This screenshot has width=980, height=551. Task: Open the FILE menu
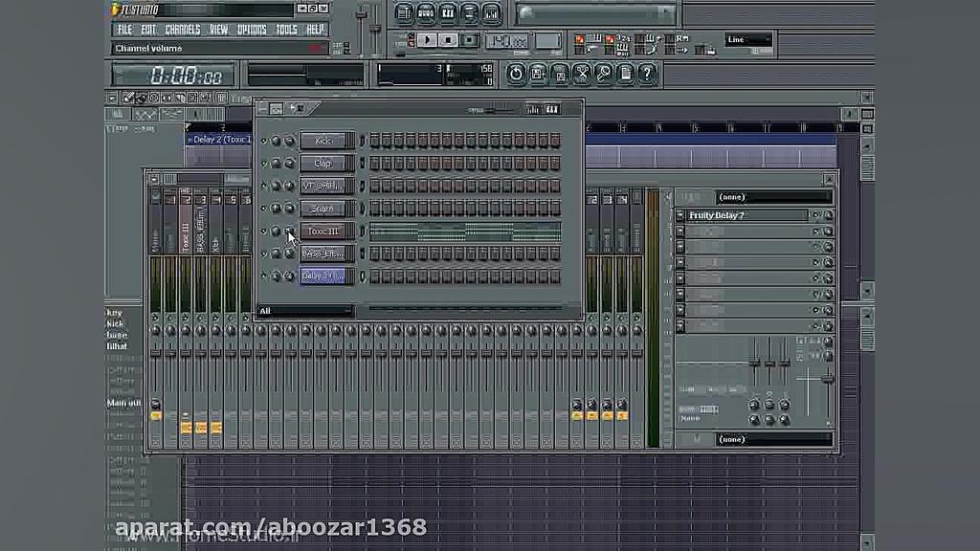point(125,30)
